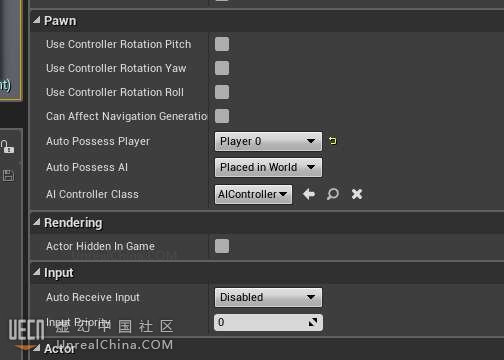Reset Auto Possess Player to default

(332, 141)
